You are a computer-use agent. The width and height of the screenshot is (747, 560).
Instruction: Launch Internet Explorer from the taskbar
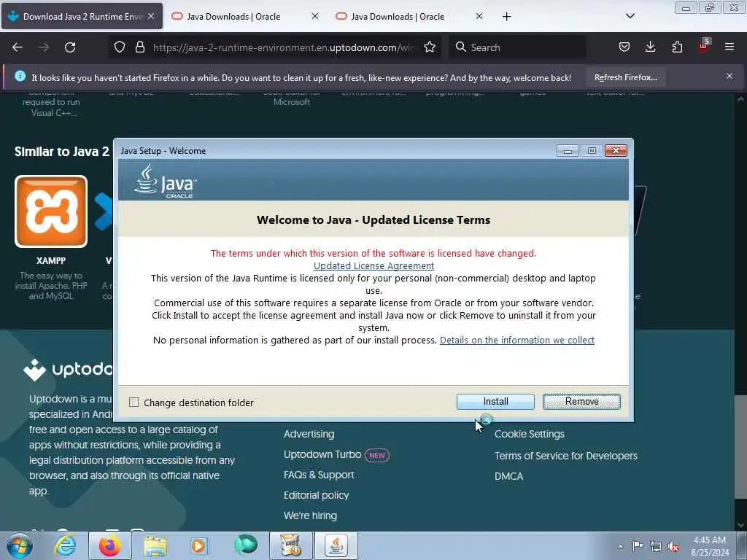click(65, 545)
